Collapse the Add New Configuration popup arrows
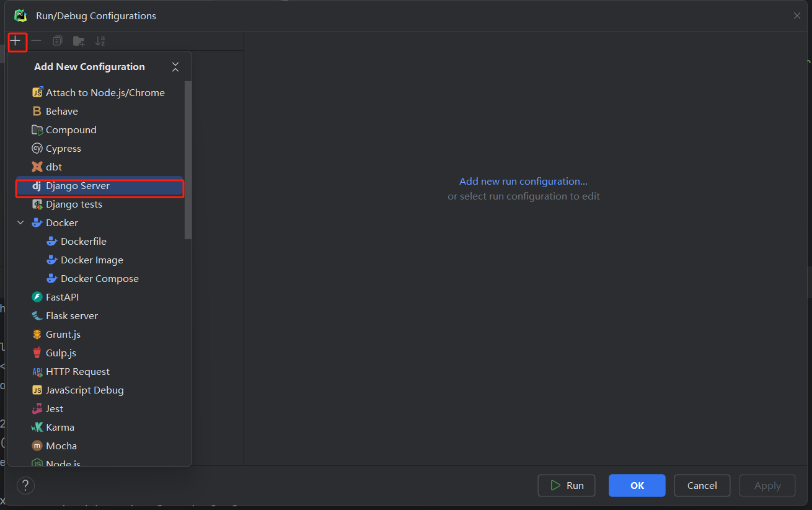This screenshot has width=812, height=510. pos(175,67)
